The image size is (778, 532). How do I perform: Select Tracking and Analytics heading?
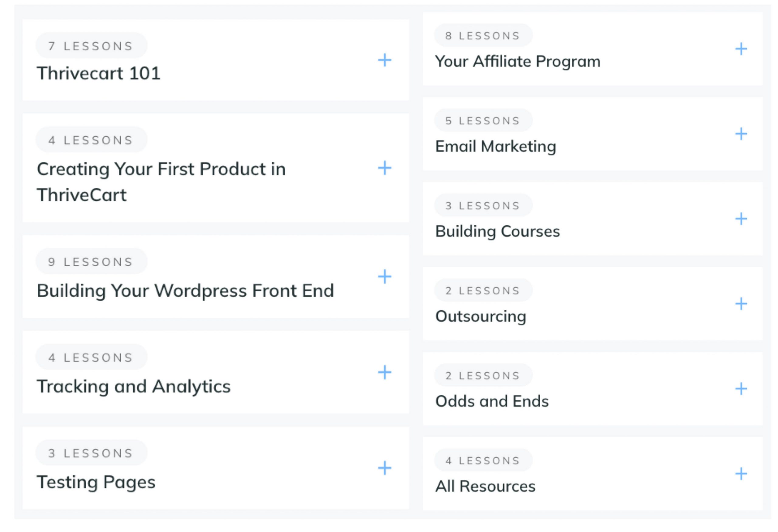[x=134, y=387]
